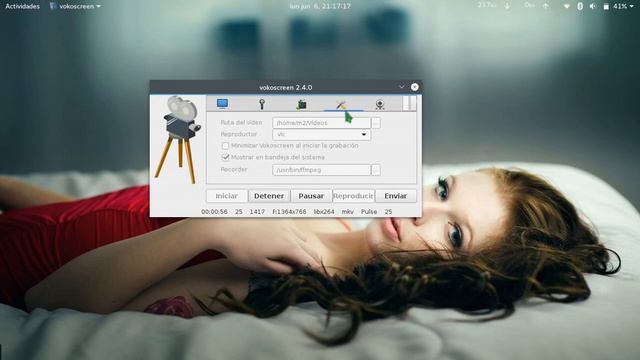Click the upload speed arrow indicator in top bar
The height and width of the screenshot is (360, 640).
tap(546, 6)
